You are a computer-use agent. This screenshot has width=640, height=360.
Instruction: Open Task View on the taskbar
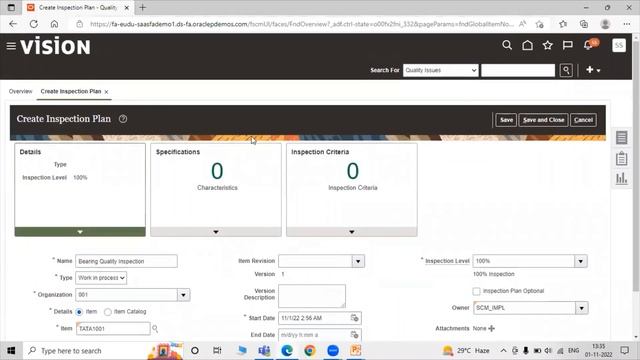[x=217, y=351]
